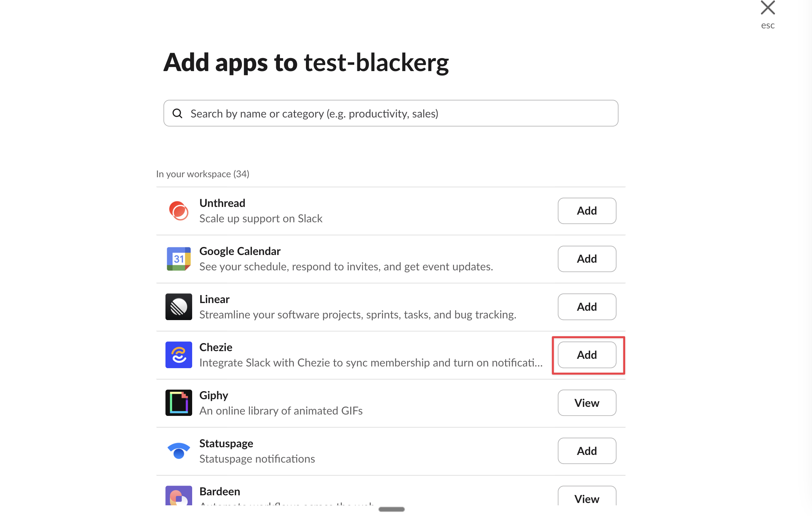
Task: Click the Linear app icon
Action: coord(178,307)
